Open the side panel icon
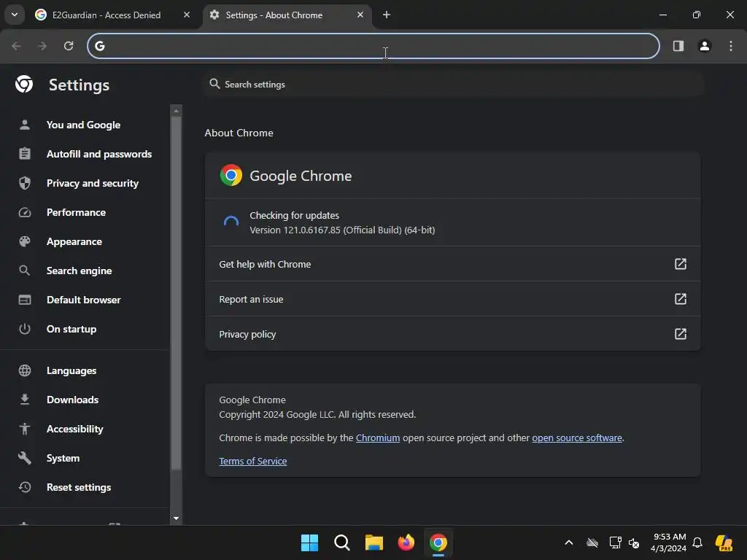Screen dimensions: 747x560 click(x=678, y=46)
